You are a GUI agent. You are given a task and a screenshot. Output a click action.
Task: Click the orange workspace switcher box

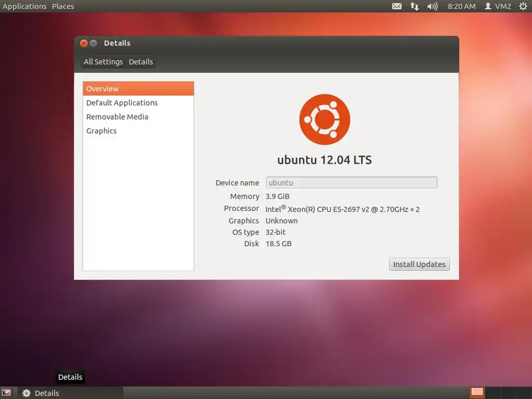(x=477, y=393)
